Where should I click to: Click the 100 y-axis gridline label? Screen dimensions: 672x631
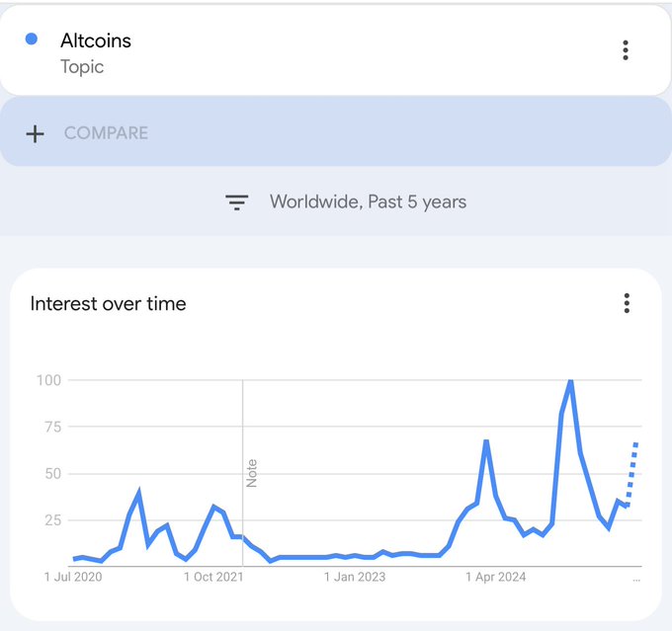48,380
